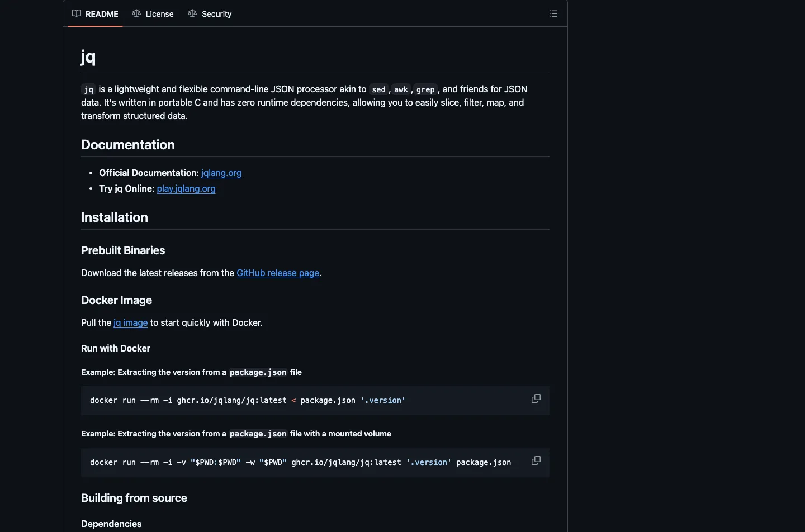
Task: Click the inline 'awk' code label
Action: 401,89
